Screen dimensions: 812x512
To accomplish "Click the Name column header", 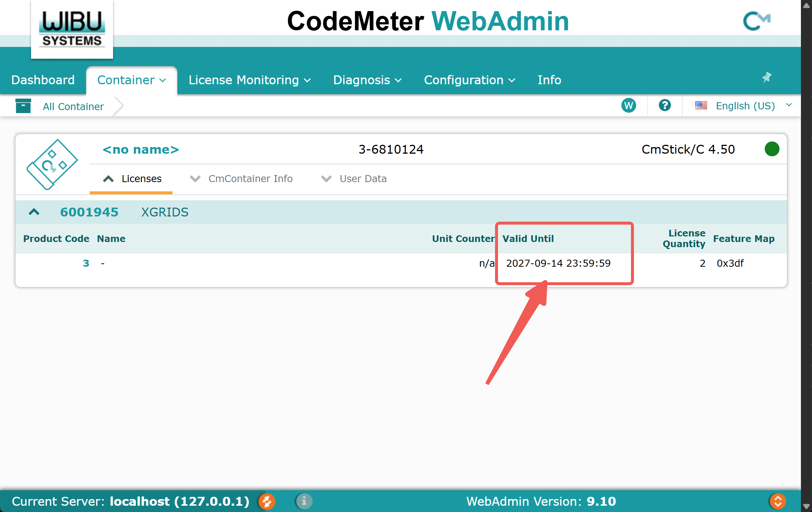I will [111, 239].
